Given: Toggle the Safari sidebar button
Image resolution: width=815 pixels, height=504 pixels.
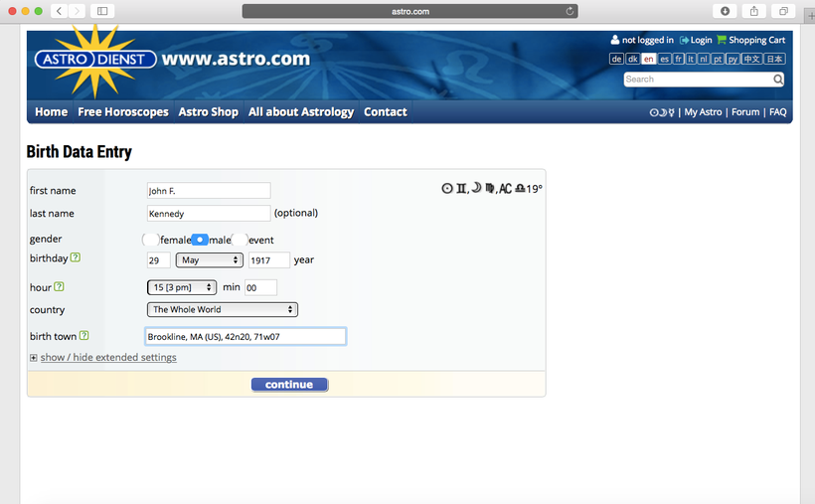Looking at the screenshot, I should (102, 11).
